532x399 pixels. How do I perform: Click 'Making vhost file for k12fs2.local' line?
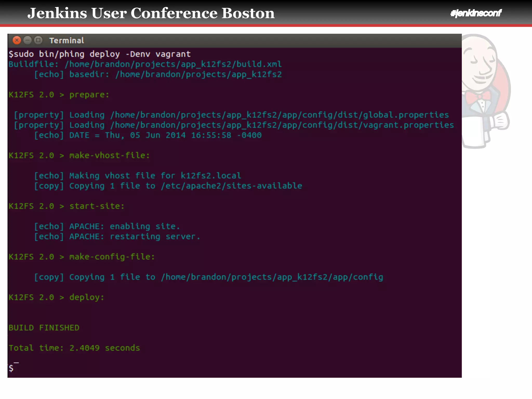pos(138,176)
